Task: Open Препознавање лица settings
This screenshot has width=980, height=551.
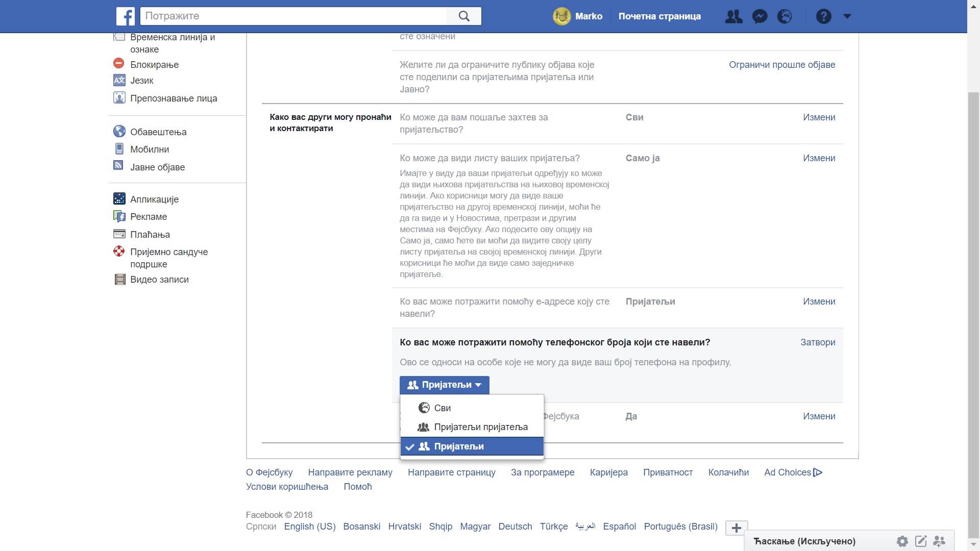Action: tap(174, 98)
